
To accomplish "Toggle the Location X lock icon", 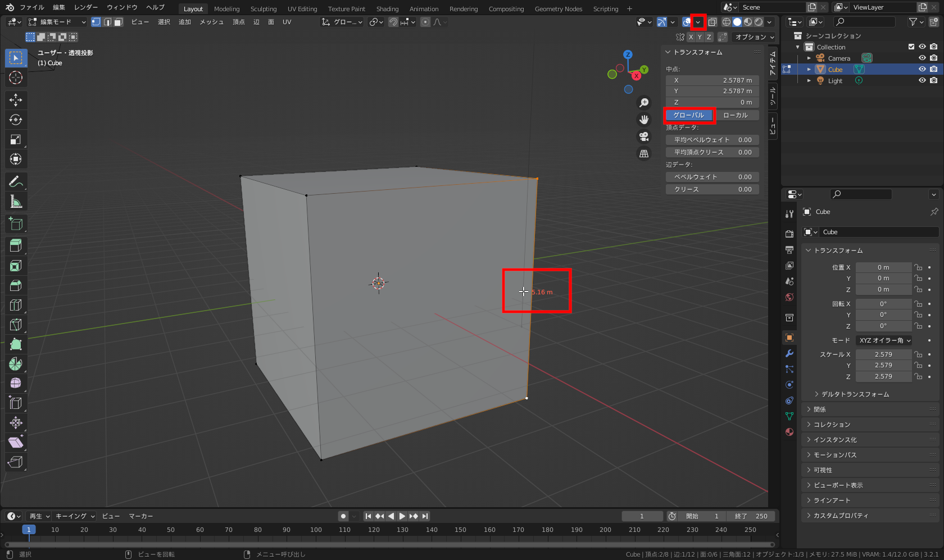I will coord(918,267).
